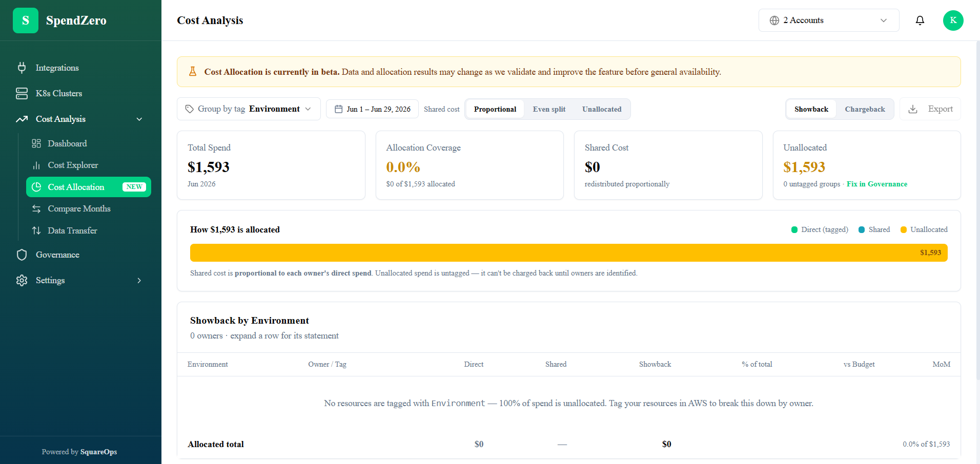Viewport: 980px width, 464px height.
Task: Switch to Showback view
Action: pyautogui.click(x=811, y=109)
